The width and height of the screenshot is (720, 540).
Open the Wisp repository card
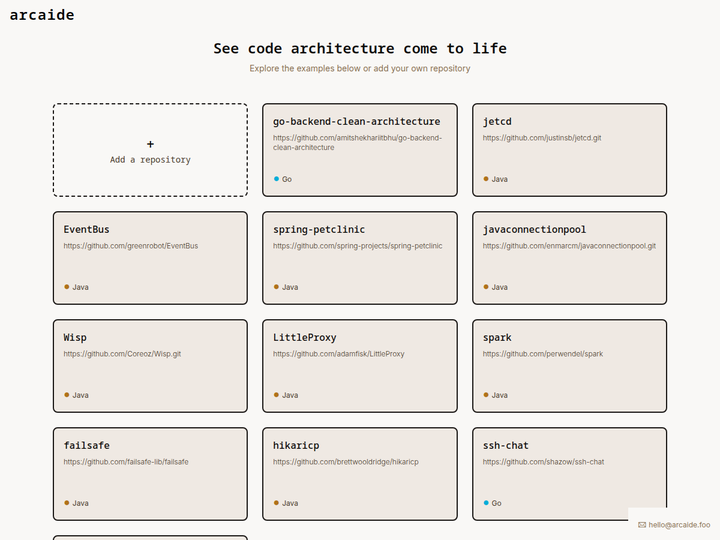pos(150,366)
